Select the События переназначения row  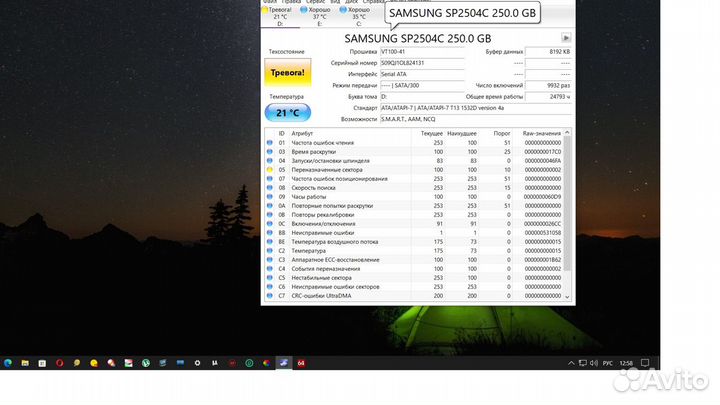click(x=414, y=269)
